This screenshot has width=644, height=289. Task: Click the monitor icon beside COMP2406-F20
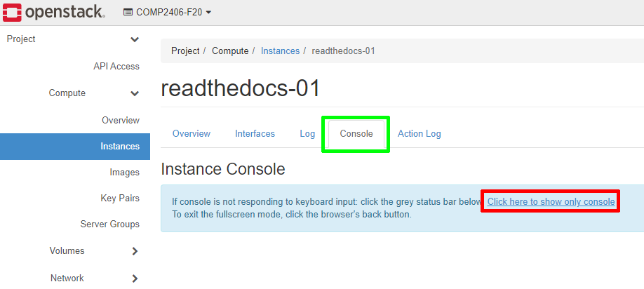pos(128,13)
